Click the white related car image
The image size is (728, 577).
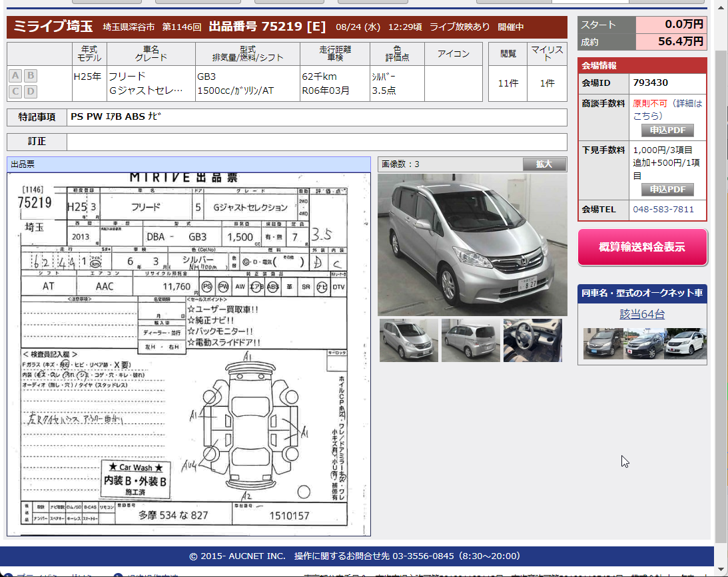click(x=685, y=343)
